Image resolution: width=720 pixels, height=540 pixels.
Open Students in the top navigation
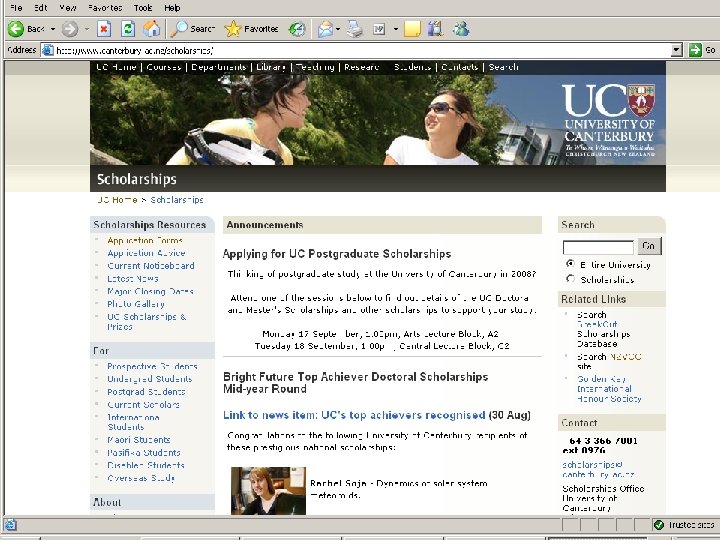412,67
